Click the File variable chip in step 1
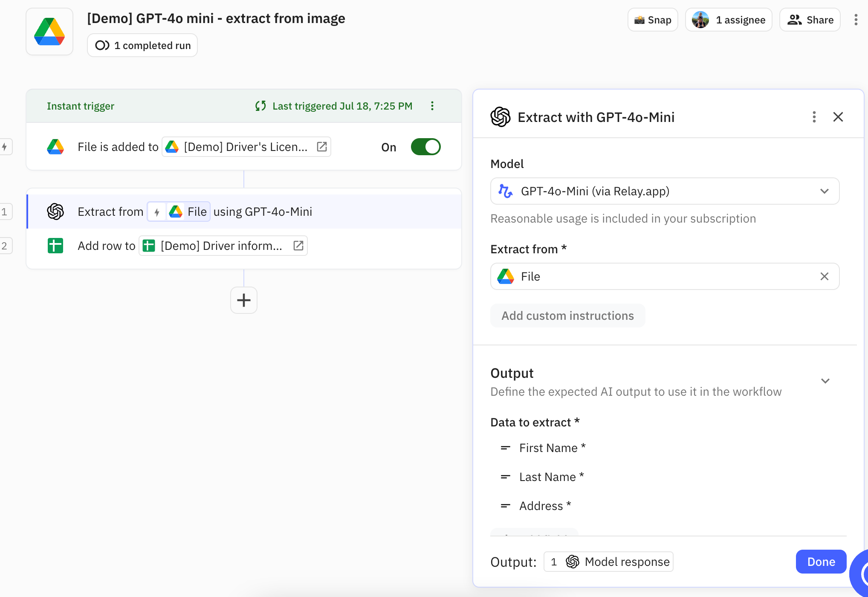 click(179, 212)
